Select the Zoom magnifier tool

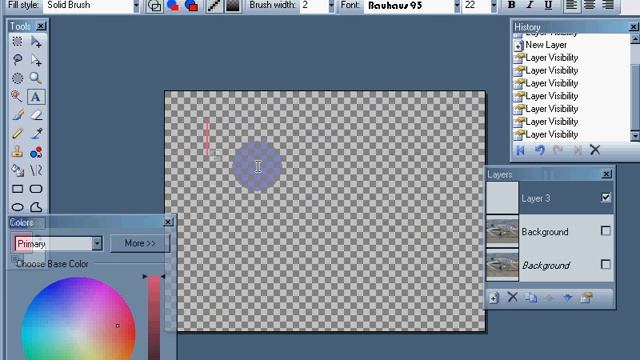[36, 78]
